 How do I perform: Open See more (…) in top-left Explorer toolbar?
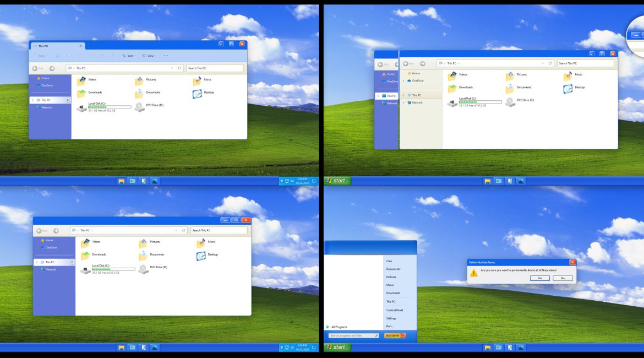(166, 56)
